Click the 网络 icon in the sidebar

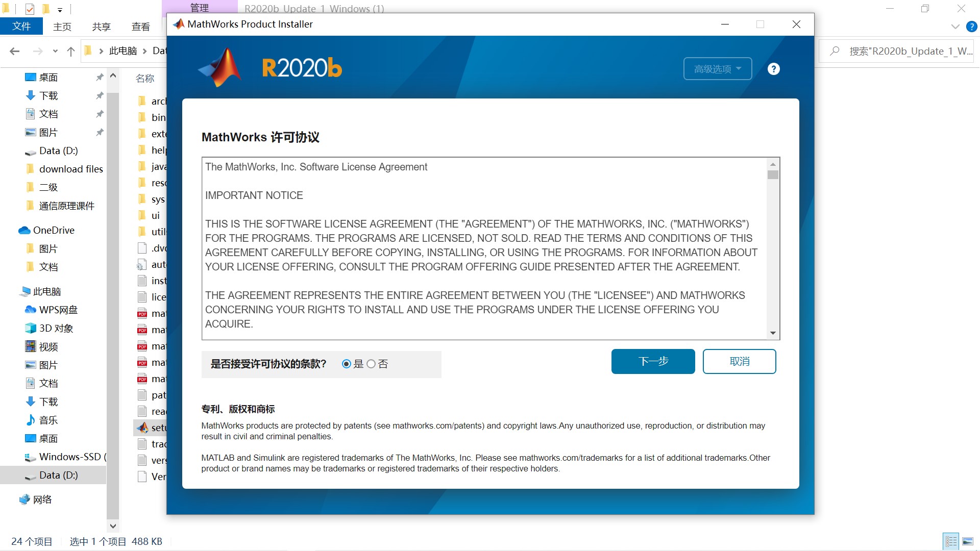coord(24,499)
